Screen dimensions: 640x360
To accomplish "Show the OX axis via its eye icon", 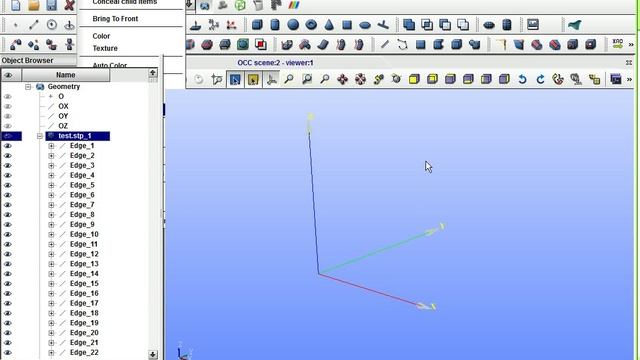I will pyautogui.click(x=8, y=106).
